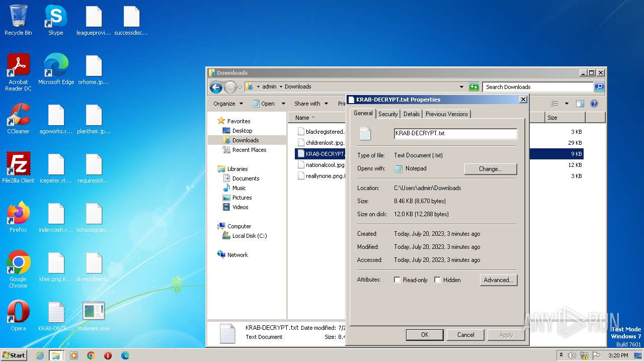Switch to the Security tab
The height and width of the screenshot is (362, 644).
pyautogui.click(x=388, y=114)
